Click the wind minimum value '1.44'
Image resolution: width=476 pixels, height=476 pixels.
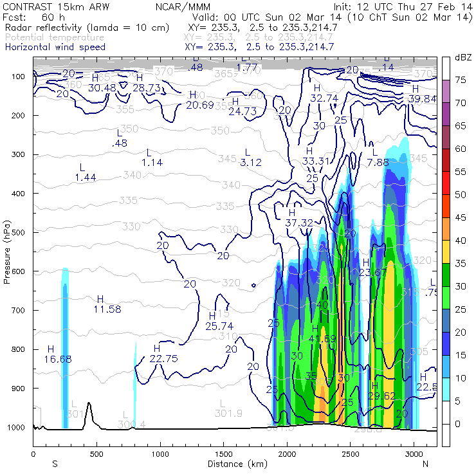[86, 178]
